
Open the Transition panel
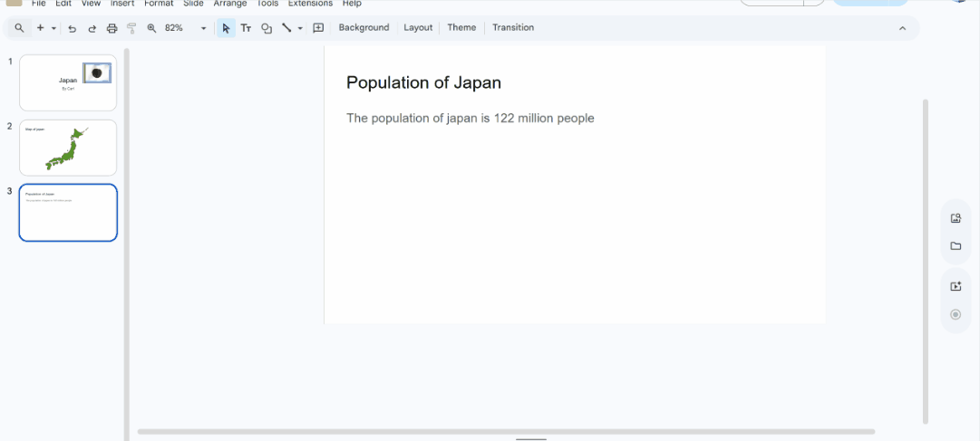[x=513, y=27]
